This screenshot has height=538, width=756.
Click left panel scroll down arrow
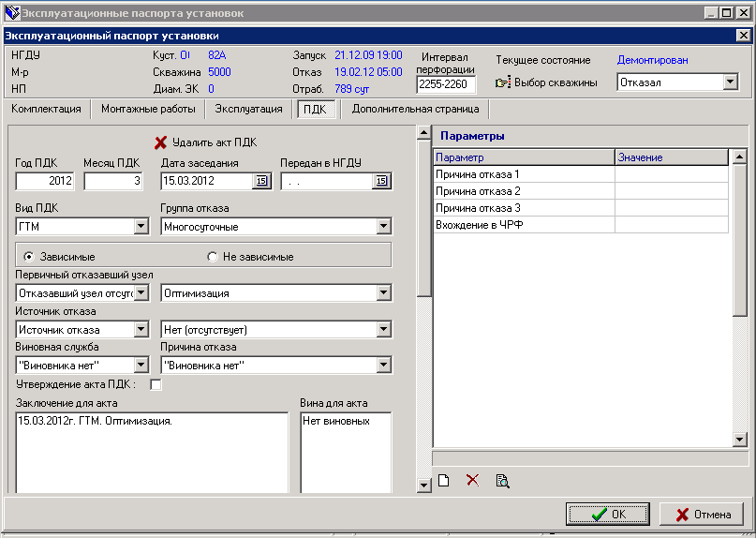423,485
